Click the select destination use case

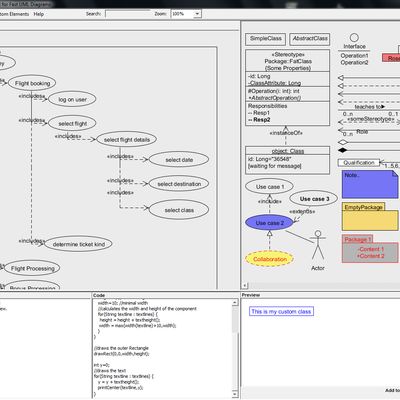pos(179,184)
